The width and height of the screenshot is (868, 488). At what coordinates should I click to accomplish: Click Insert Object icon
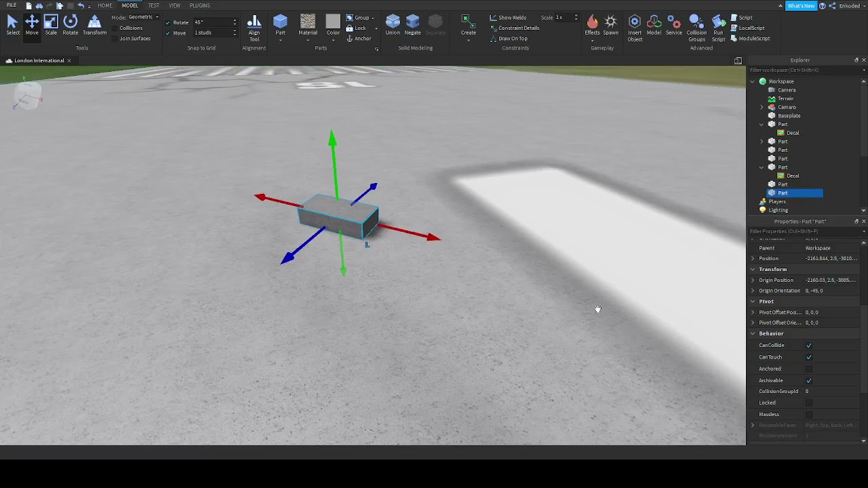click(x=635, y=28)
